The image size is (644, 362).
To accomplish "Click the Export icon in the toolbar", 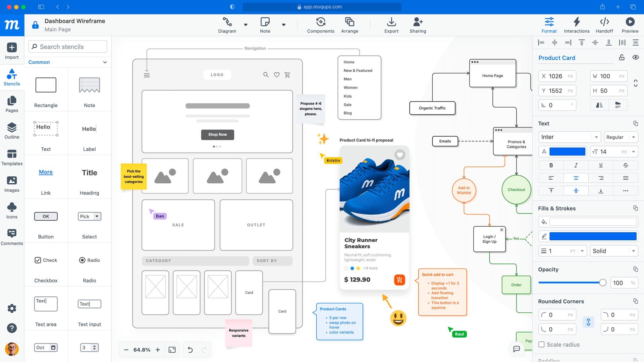I will click(391, 25).
